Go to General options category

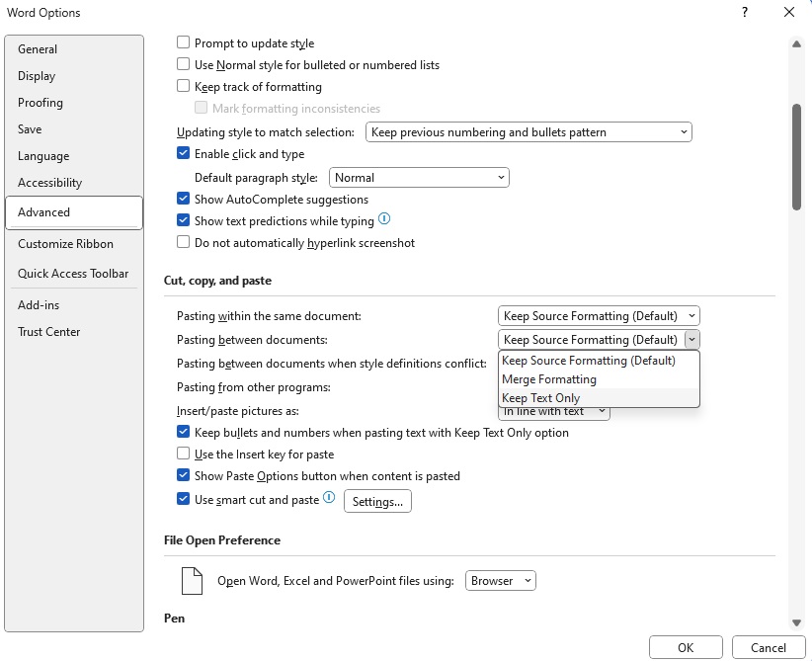pyautogui.click(x=74, y=49)
